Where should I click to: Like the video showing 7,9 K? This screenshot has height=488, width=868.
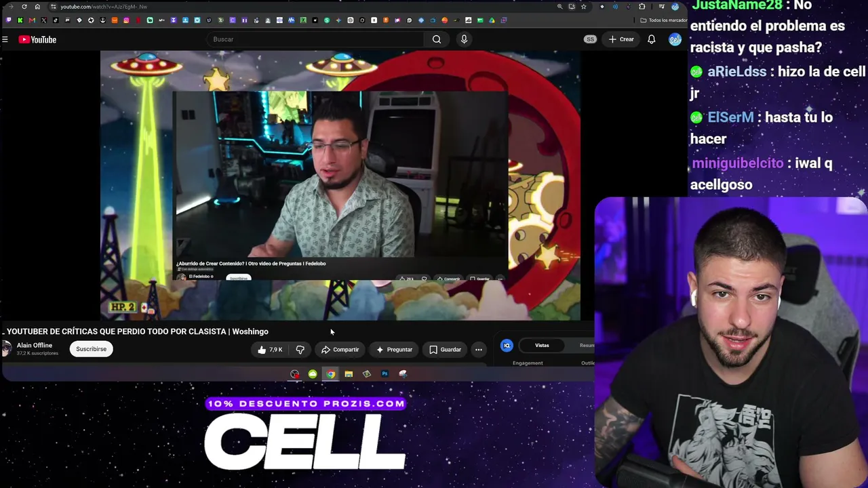(x=269, y=350)
